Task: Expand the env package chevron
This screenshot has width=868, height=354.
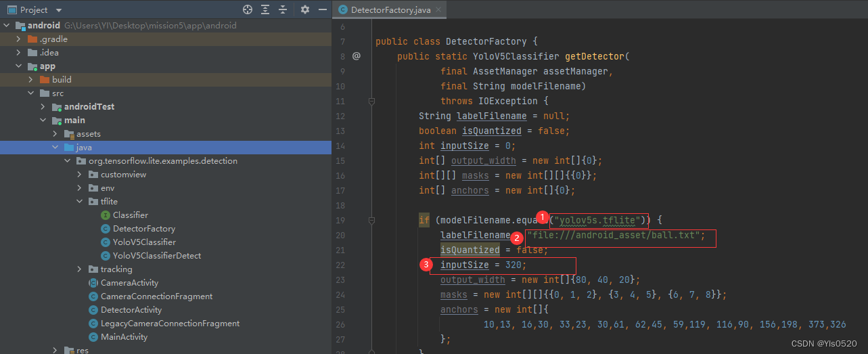Action: [80, 188]
